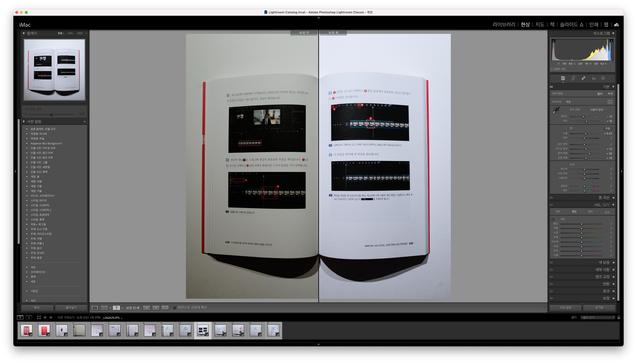
Task: Switch to loupe view icon
Action: point(95,308)
